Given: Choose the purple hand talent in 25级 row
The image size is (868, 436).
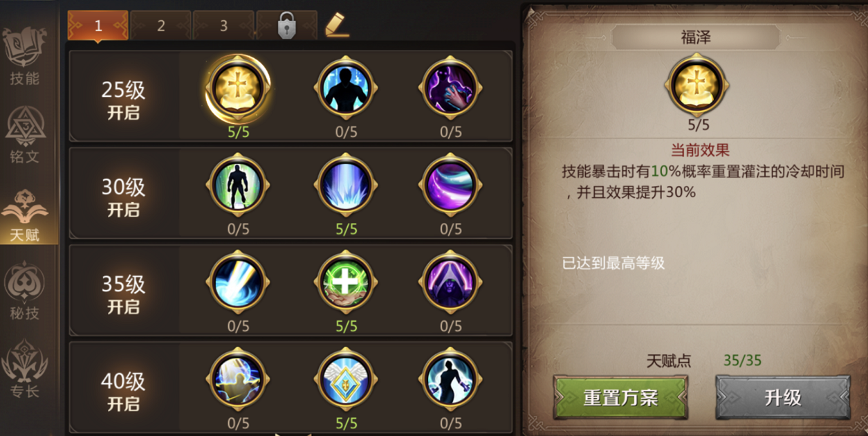Looking at the screenshot, I should (x=450, y=89).
